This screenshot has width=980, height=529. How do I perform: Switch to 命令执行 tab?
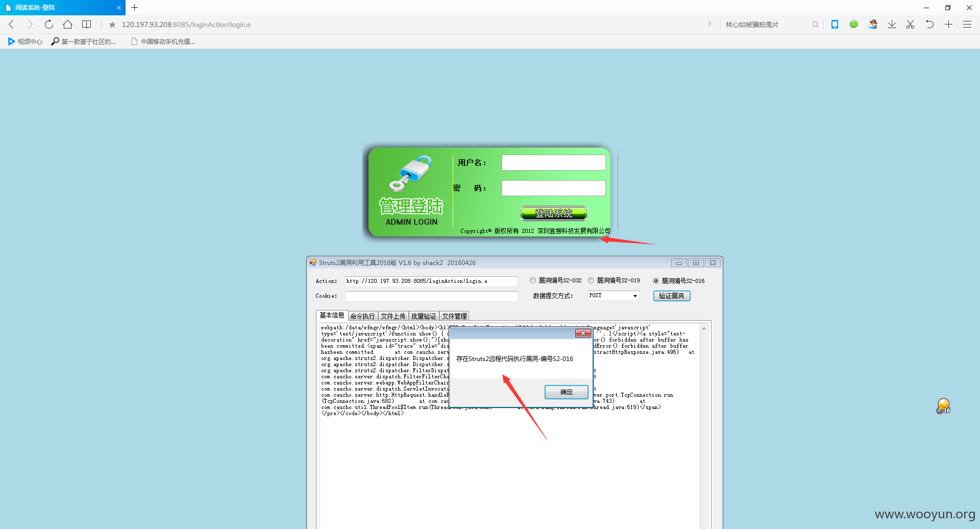pos(362,317)
